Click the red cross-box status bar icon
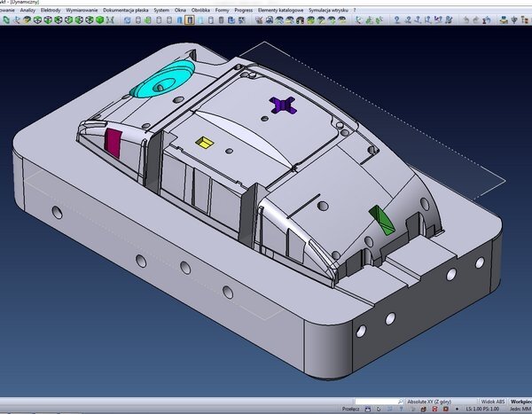 coord(434,409)
